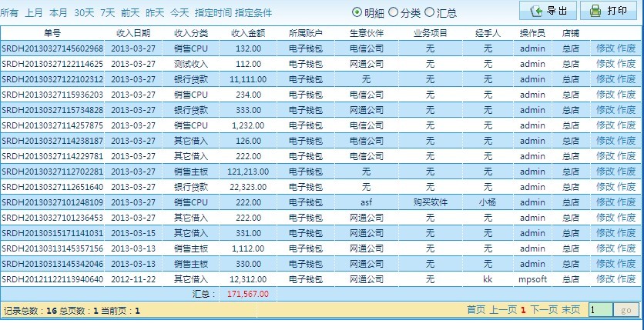Filter records by 昨天
The image size is (644, 330).
click(x=155, y=12)
